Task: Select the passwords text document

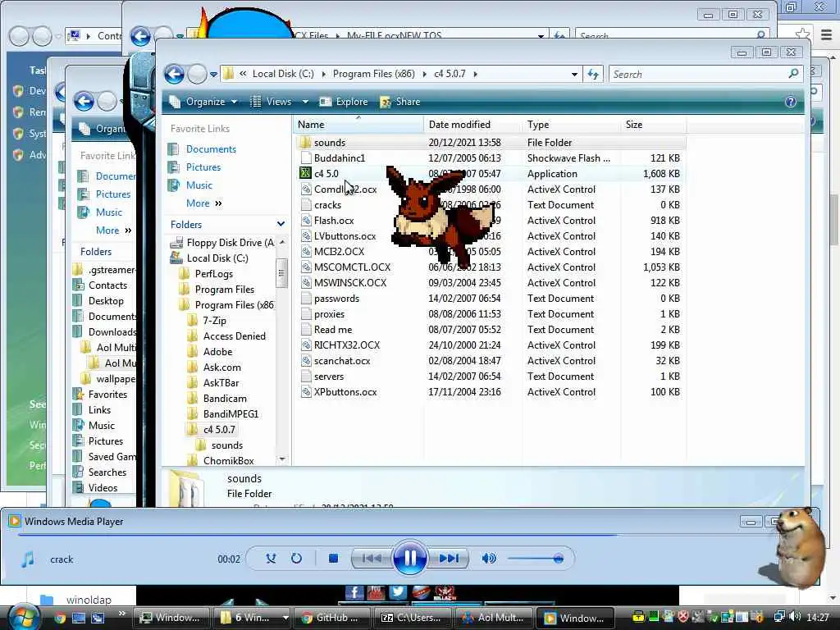Action: 336,299
